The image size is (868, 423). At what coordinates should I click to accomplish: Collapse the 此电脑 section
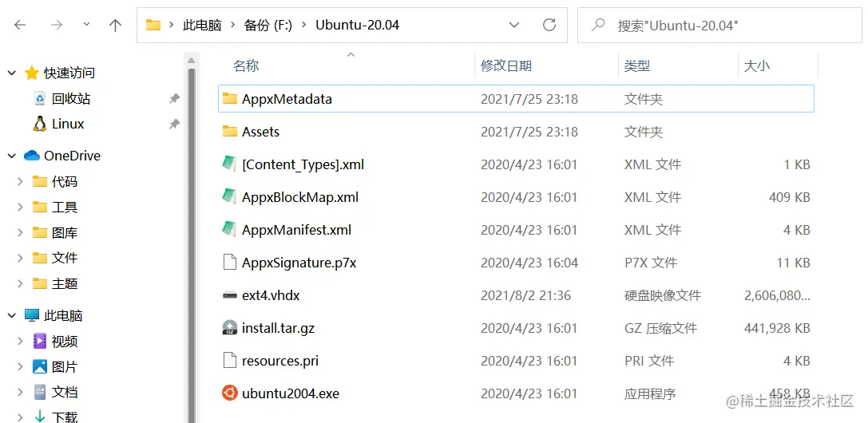(12, 316)
